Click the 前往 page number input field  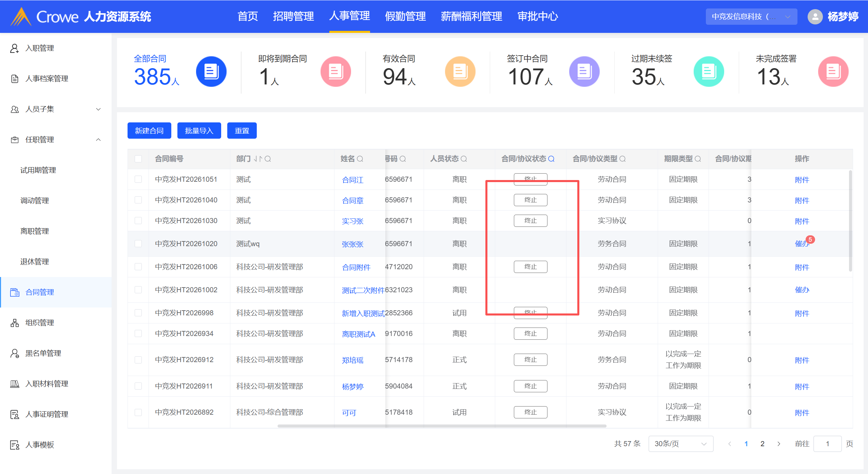(x=827, y=444)
